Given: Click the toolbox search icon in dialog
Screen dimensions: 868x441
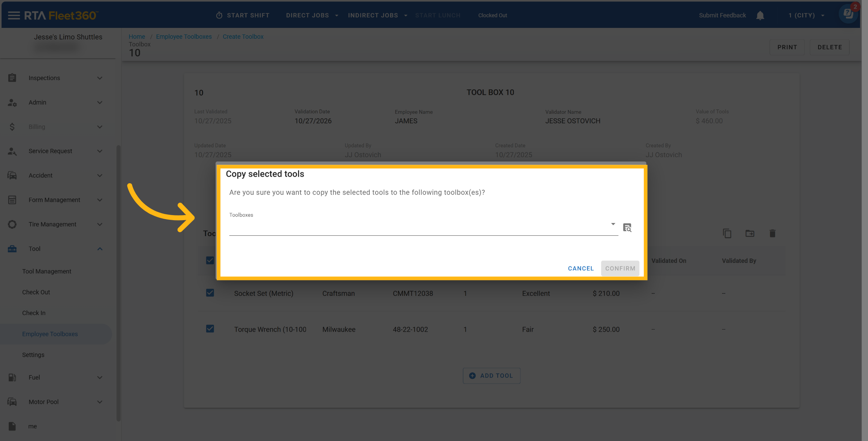Looking at the screenshot, I should 627,227.
